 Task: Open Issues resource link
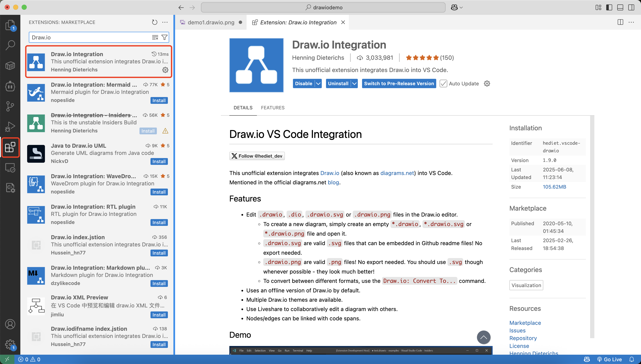[517, 331]
